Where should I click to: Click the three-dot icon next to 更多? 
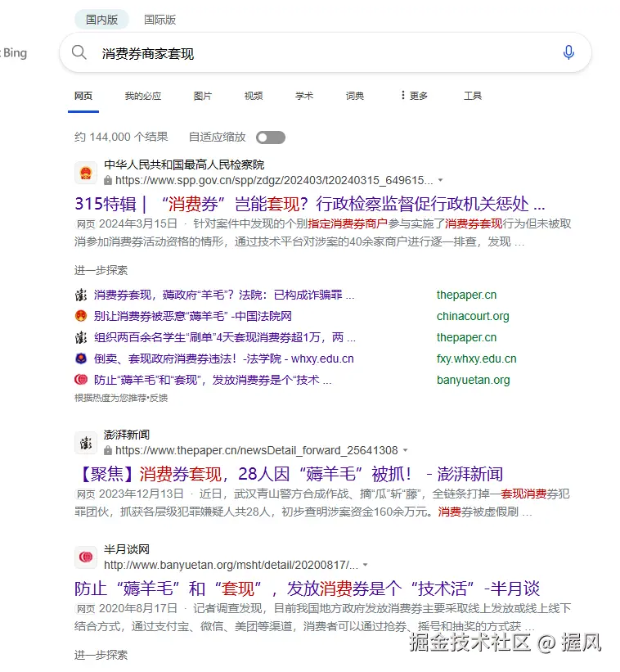point(402,95)
